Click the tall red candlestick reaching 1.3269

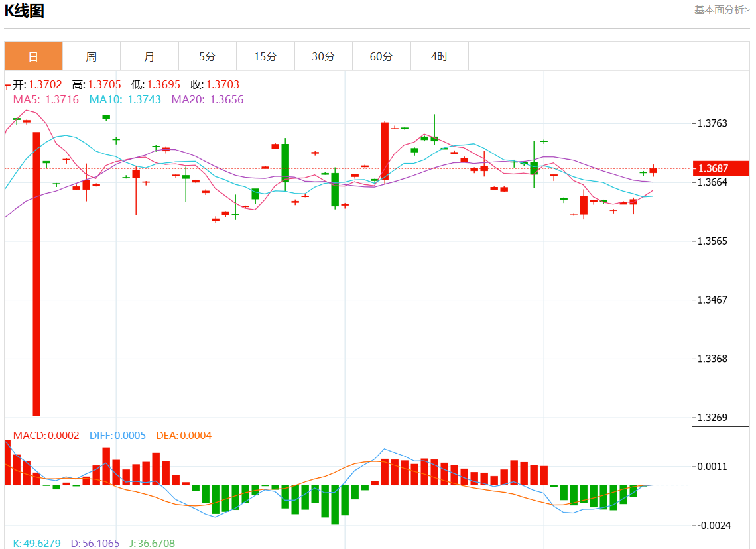click(x=36, y=273)
